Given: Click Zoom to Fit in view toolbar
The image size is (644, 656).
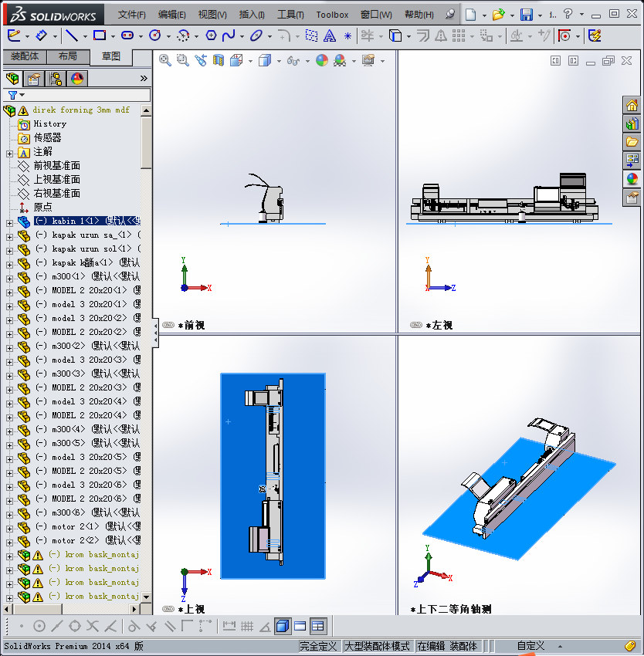Looking at the screenshot, I should tap(165, 61).
